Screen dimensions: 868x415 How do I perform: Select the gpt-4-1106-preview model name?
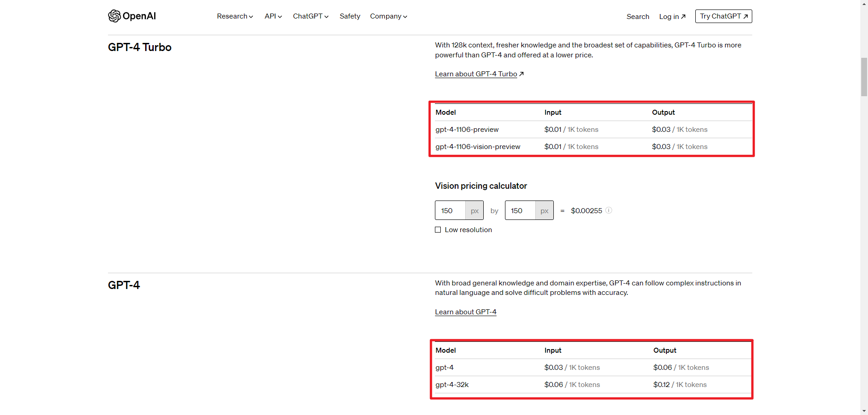click(x=467, y=130)
